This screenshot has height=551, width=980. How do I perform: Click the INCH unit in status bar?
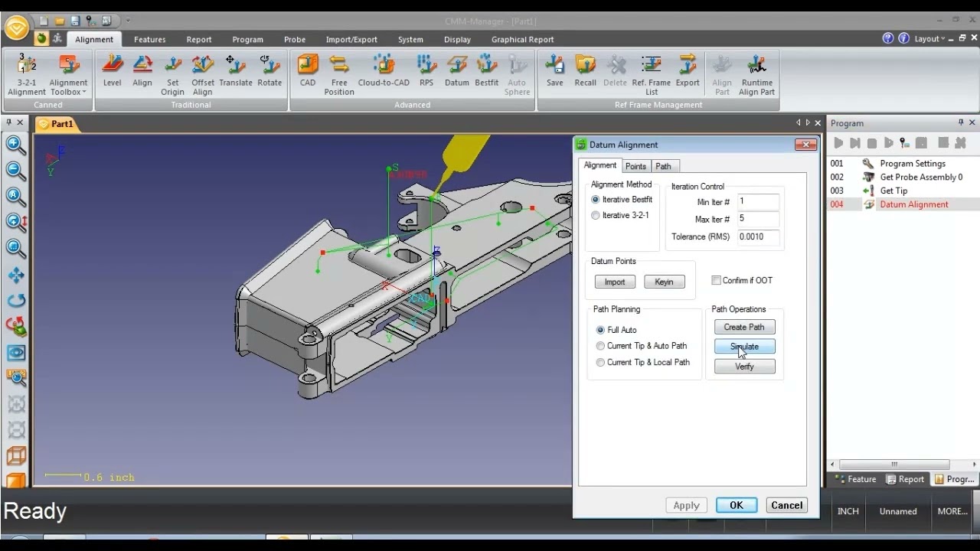(x=848, y=511)
